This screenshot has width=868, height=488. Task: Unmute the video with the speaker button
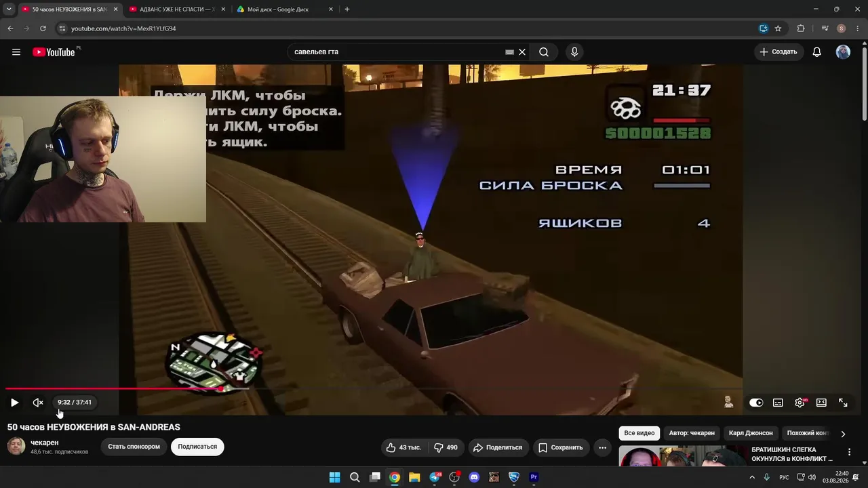coord(38,403)
